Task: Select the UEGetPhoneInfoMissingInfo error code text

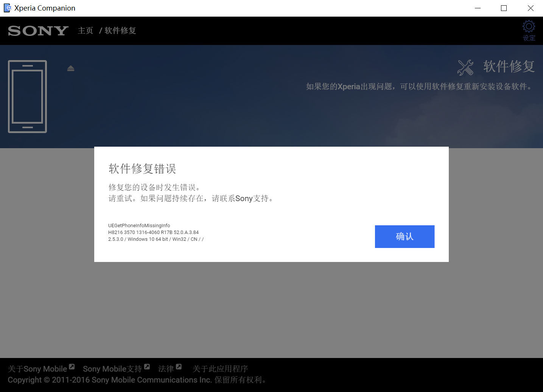Action: 139,226
